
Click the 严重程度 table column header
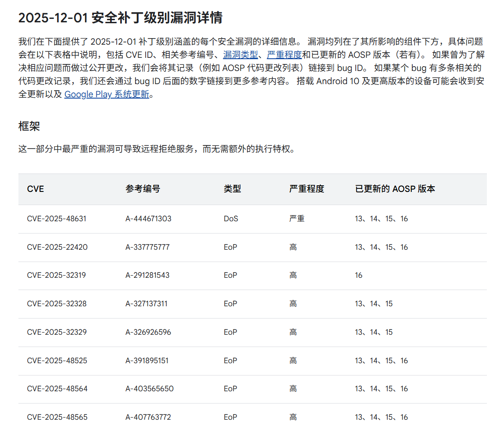coord(306,189)
